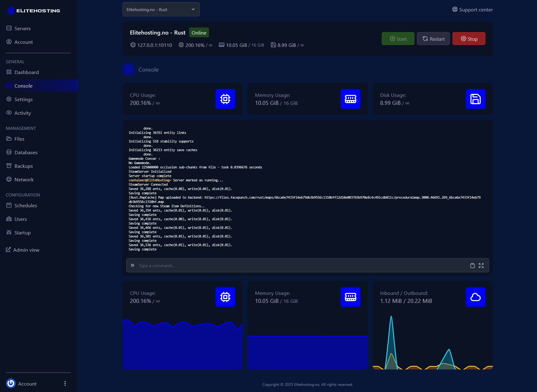The image size is (537, 392).
Task: Open the server selection dropdown
Action: point(161,9)
